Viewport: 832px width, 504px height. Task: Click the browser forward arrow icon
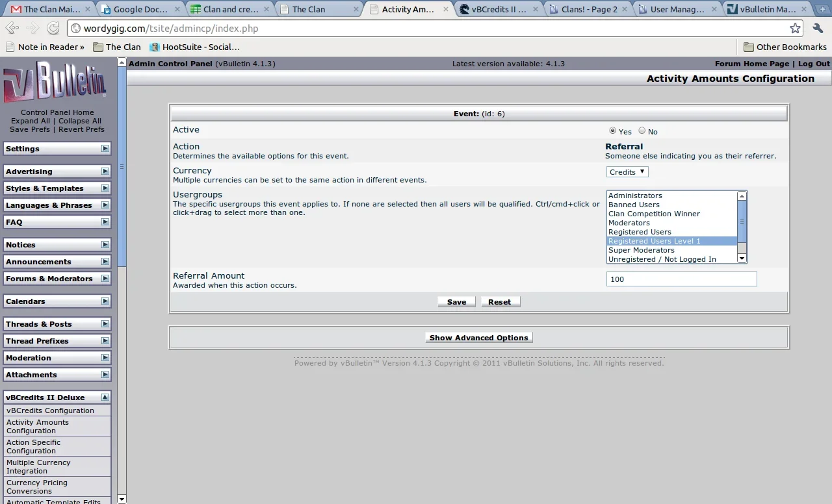tap(32, 29)
